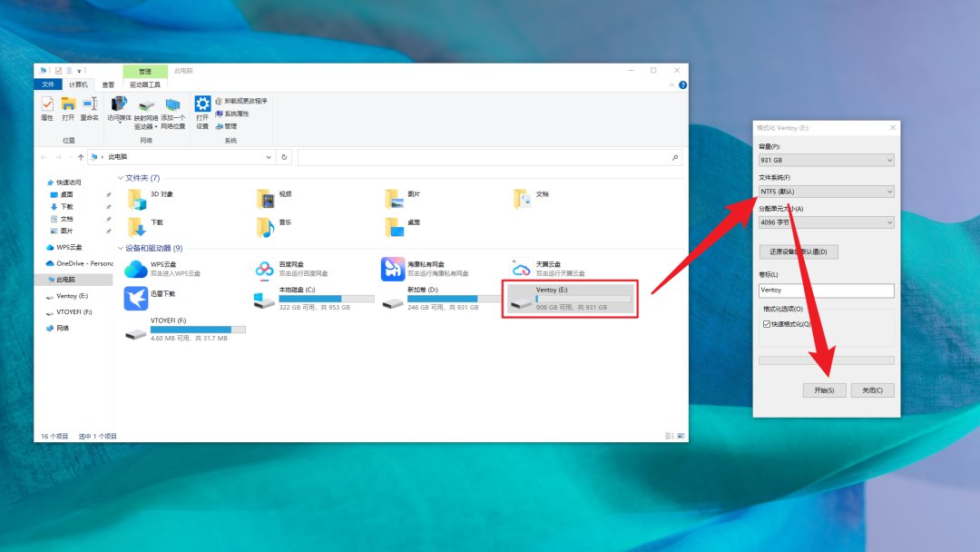Select the 新加卷 (D:) drive

tap(442, 298)
